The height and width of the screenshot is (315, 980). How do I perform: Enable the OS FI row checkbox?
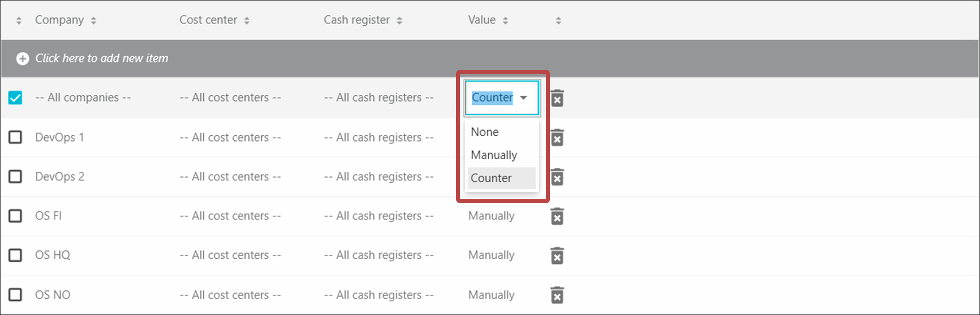coord(15,216)
